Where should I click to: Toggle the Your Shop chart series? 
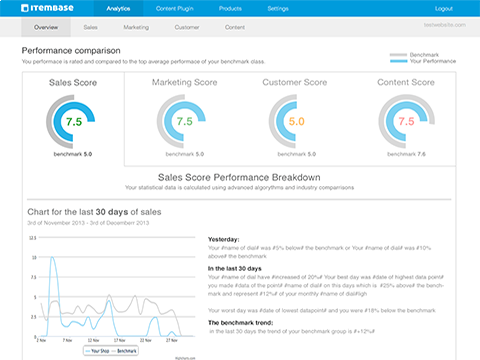[97, 351]
